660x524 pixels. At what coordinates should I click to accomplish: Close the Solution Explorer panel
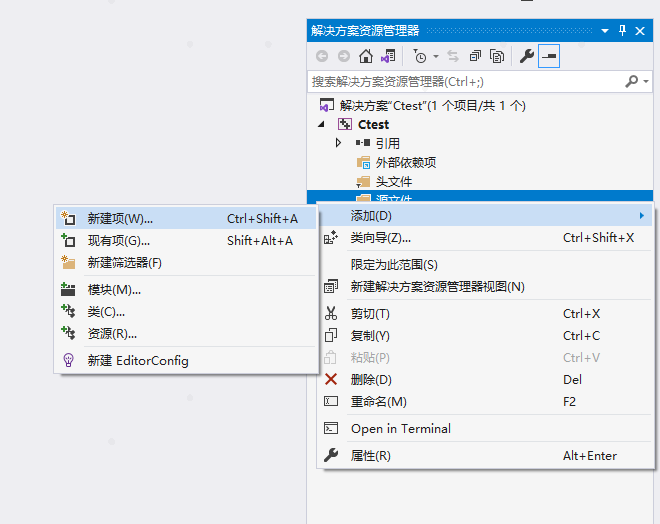click(x=640, y=31)
